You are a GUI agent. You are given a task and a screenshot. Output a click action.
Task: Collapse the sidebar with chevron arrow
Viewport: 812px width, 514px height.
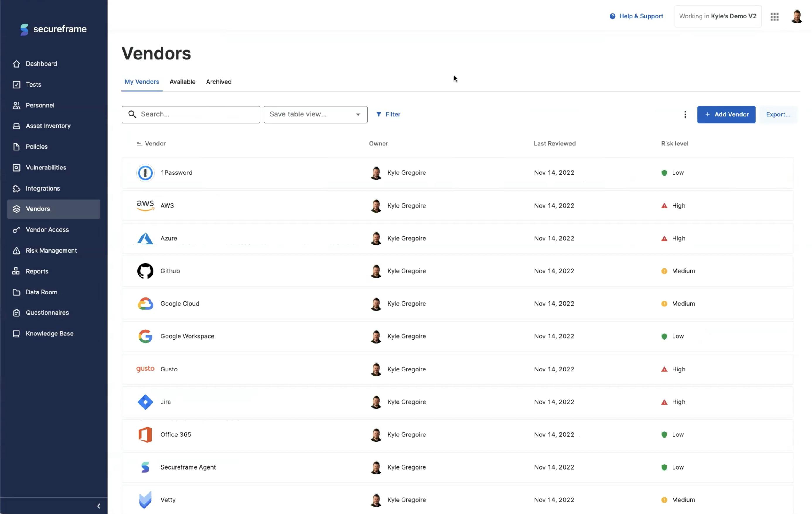98,506
